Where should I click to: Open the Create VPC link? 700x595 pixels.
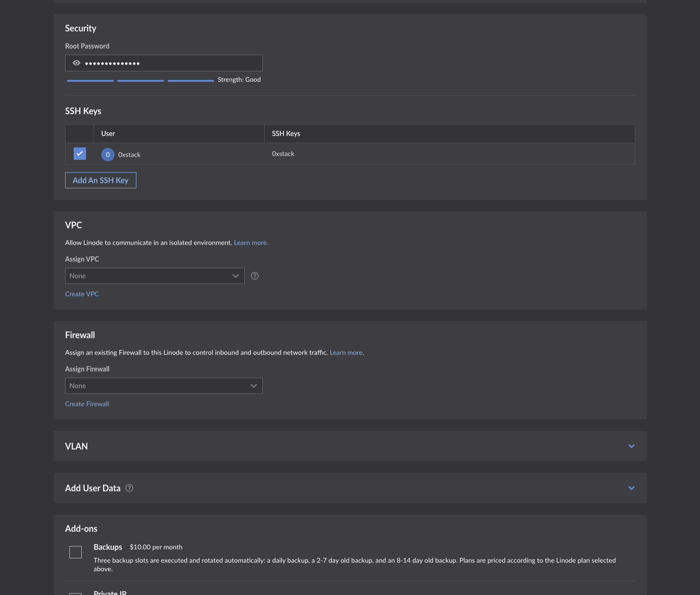tap(82, 294)
